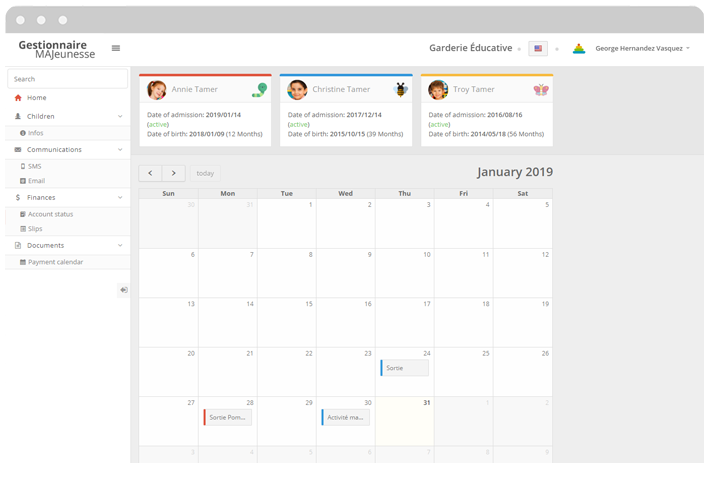Click the bee icon on Christine's card
Viewport: 710px width, 478px height.
coord(401,90)
